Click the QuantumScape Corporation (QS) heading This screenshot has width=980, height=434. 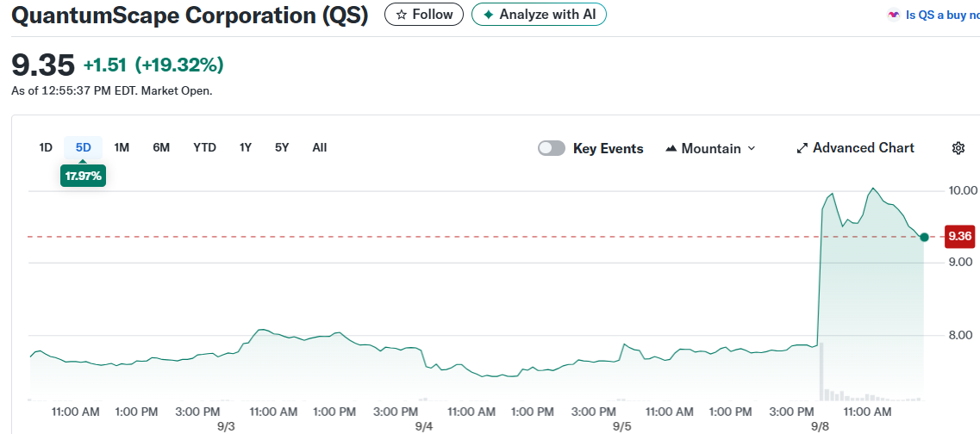(x=190, y=15)
